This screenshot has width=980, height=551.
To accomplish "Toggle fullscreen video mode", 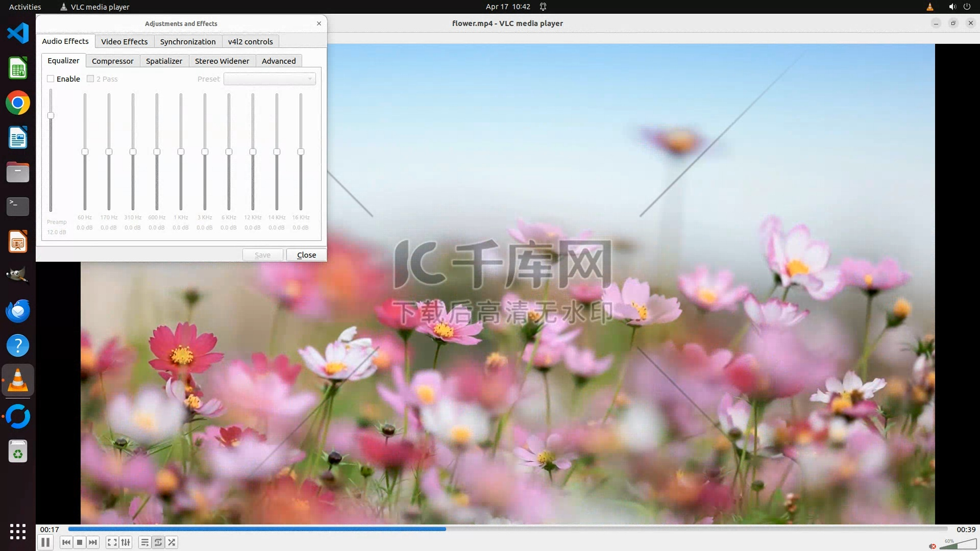I will (112, 542).
